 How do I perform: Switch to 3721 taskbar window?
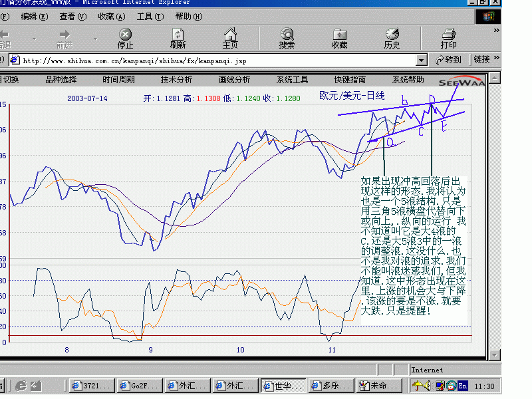pos(92,386)
